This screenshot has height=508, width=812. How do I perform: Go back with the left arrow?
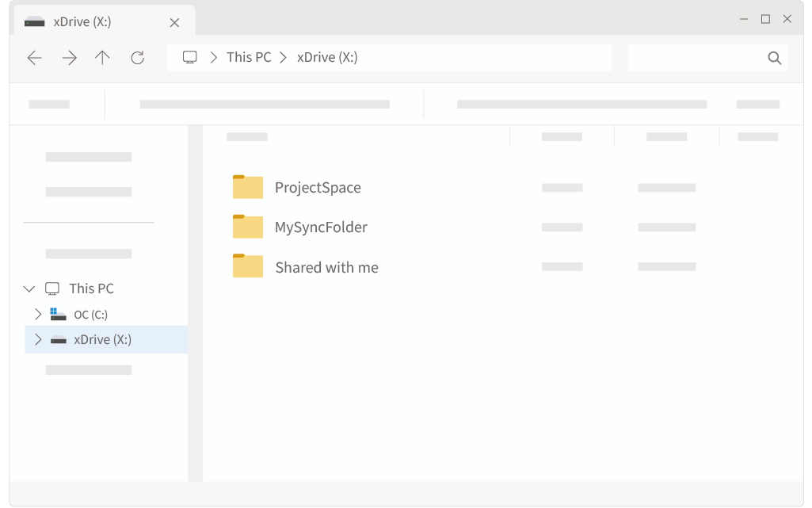tap(34, 58)
